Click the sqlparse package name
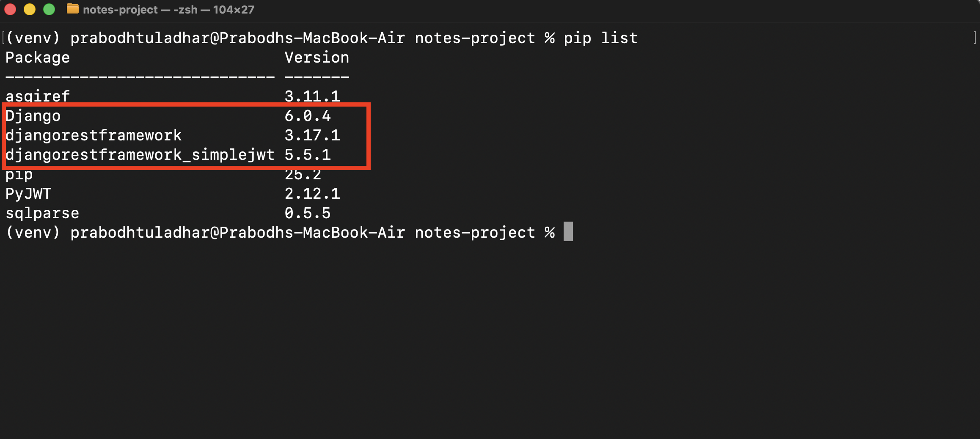 (42, 213)
